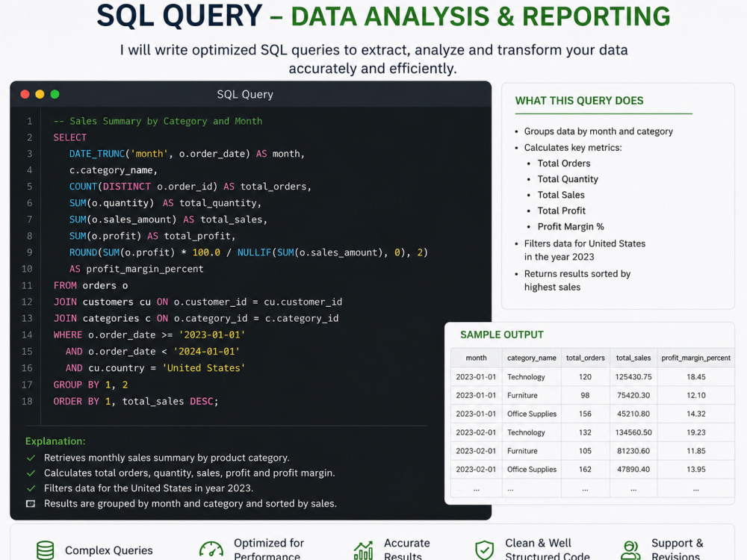Click the cell with value 75420.30

[x=633, y=395]
